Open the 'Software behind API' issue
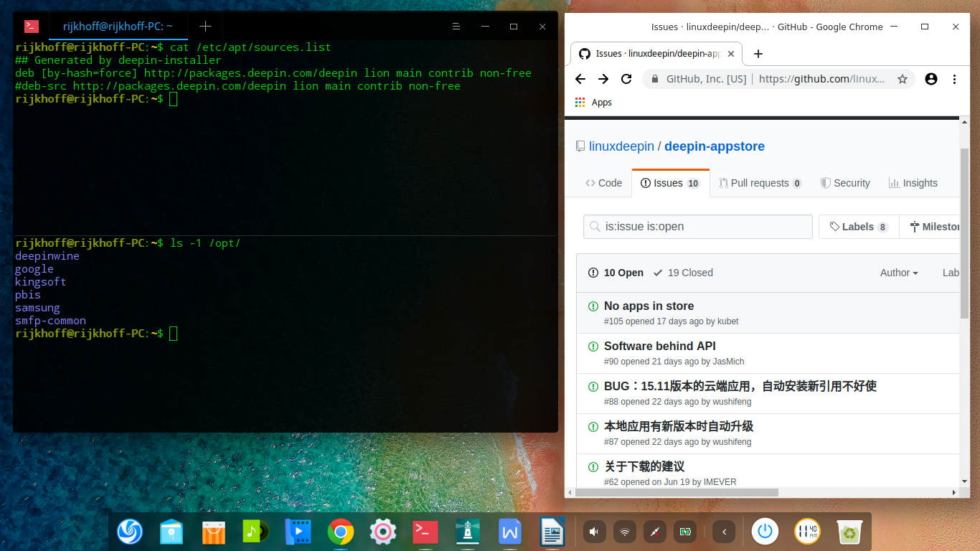Screen dimensions: 980x551 point(660,346)
